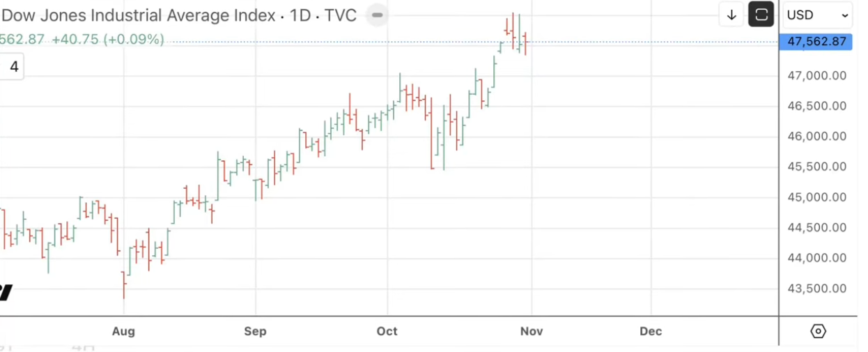Viewport: 868px width, 352px height.
Task: Click the TVC source label in title
Action: tap(341, 15)
